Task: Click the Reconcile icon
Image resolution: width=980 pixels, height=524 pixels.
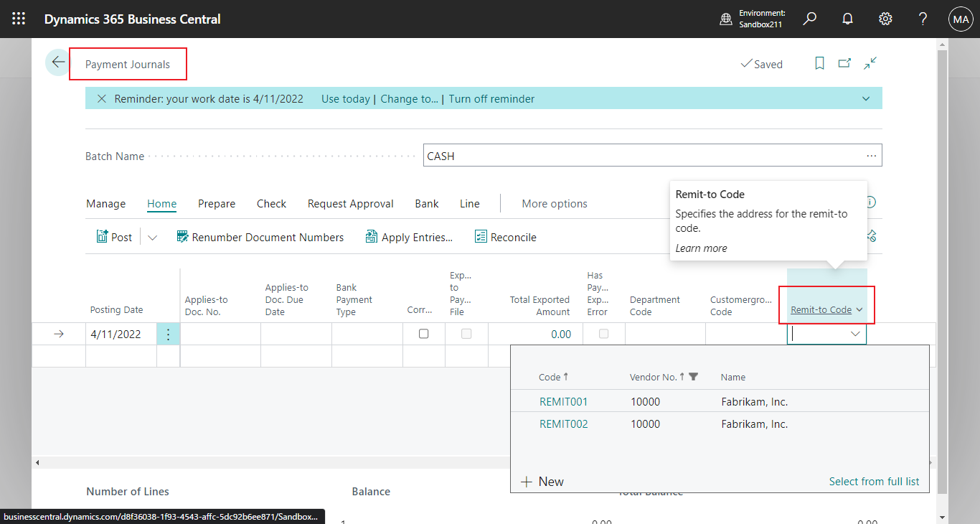Action: (480, 236)
